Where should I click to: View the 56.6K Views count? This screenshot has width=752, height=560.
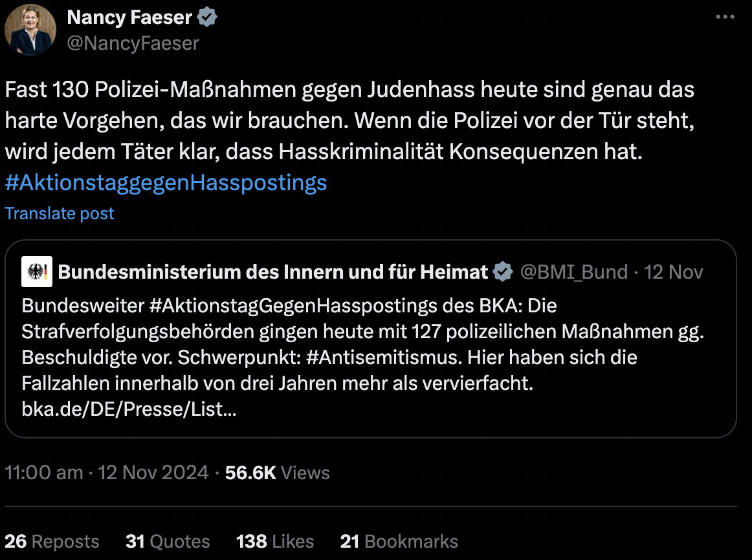[277, 473]
